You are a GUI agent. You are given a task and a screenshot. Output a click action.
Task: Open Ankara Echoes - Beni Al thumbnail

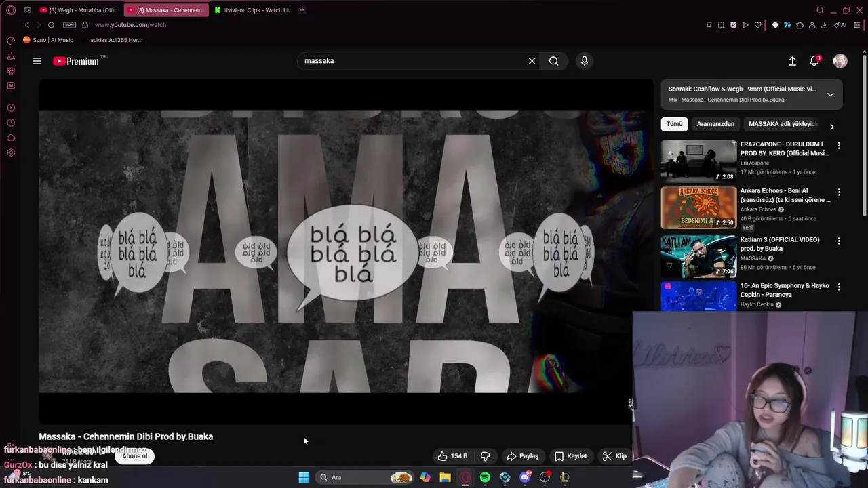698,208
